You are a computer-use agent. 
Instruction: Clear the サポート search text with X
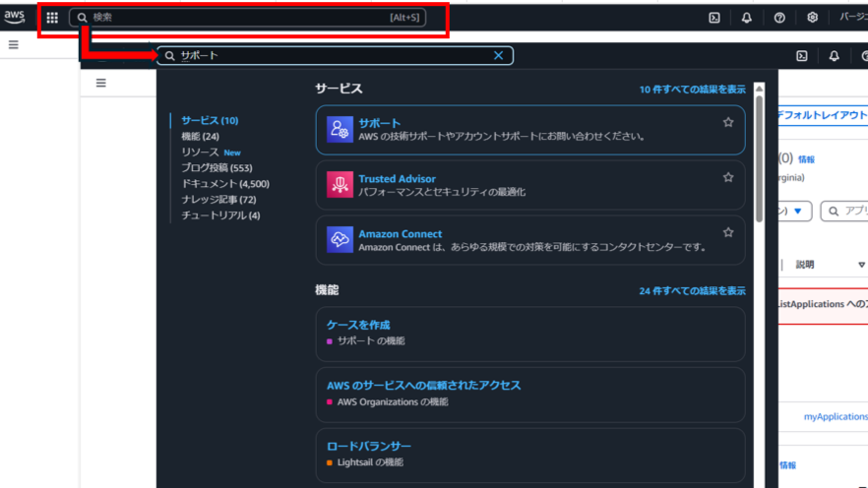coord(498,55)
